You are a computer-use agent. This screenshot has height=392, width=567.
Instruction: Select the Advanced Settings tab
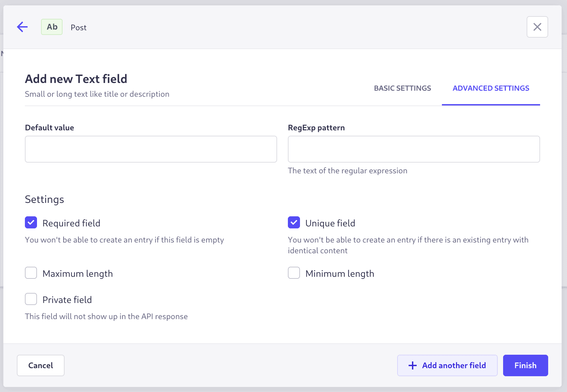pos(491,88)
